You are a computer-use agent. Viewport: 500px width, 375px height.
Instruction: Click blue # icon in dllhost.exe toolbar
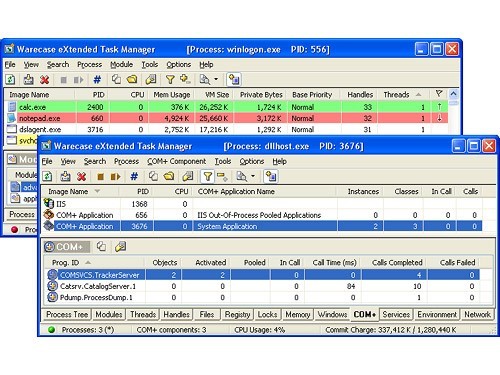[134, 176]
